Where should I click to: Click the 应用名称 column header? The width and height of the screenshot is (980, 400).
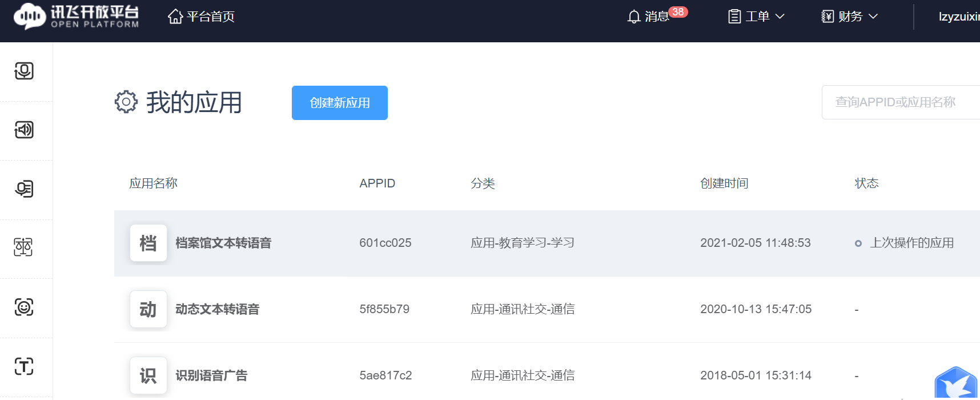154,183
